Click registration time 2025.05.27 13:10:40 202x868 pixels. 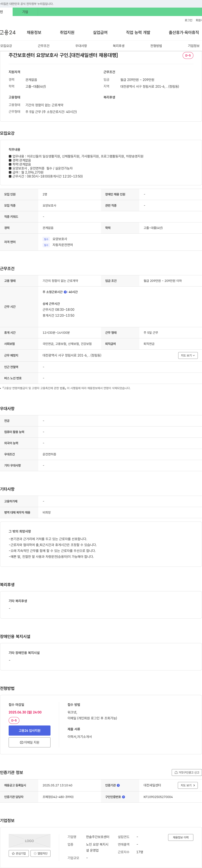(x=57, y=785)
